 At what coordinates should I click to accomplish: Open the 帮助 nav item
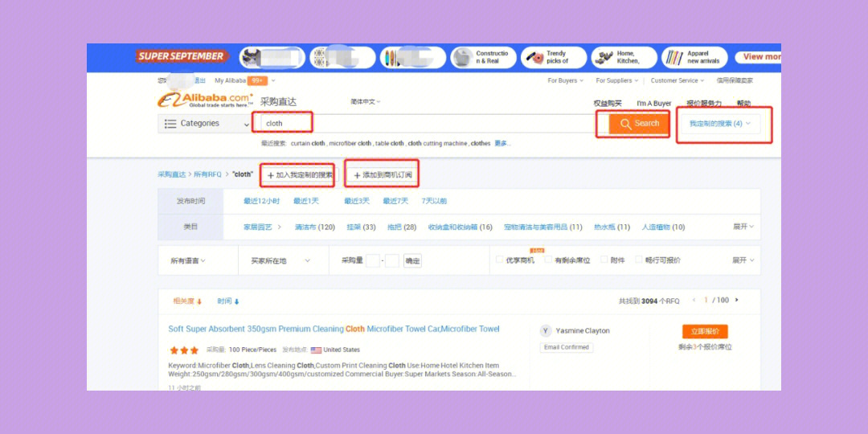744,104
